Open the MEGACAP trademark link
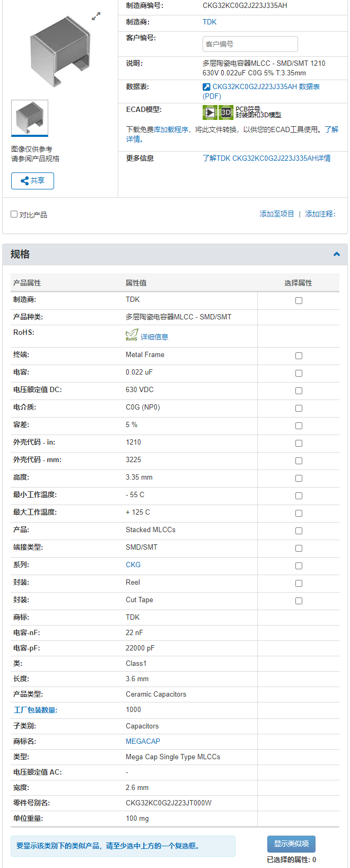 143,741
